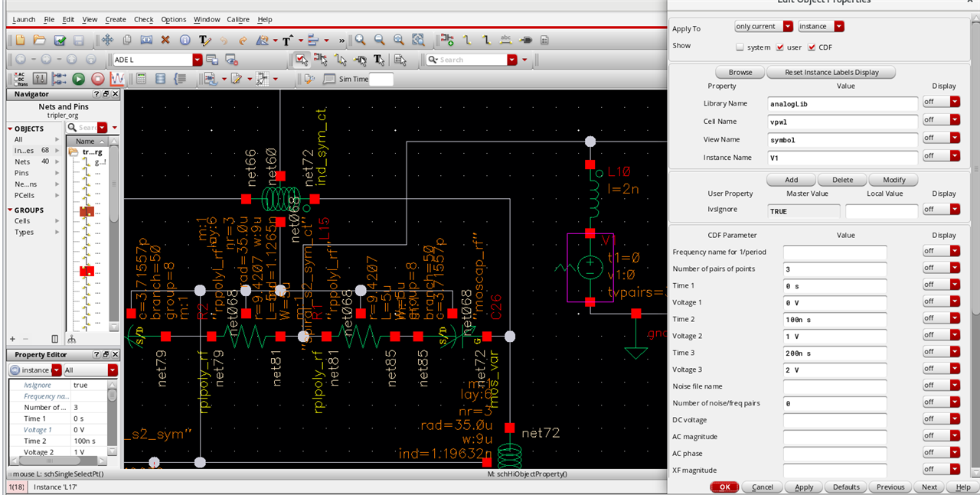Expand the OBJECTS group in Navigator
980x495 pixels.
(11, 129)
